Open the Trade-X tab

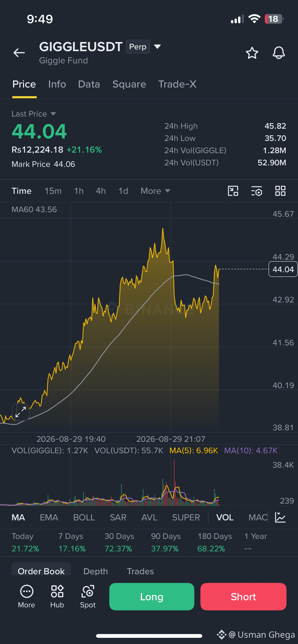point(177,84)
